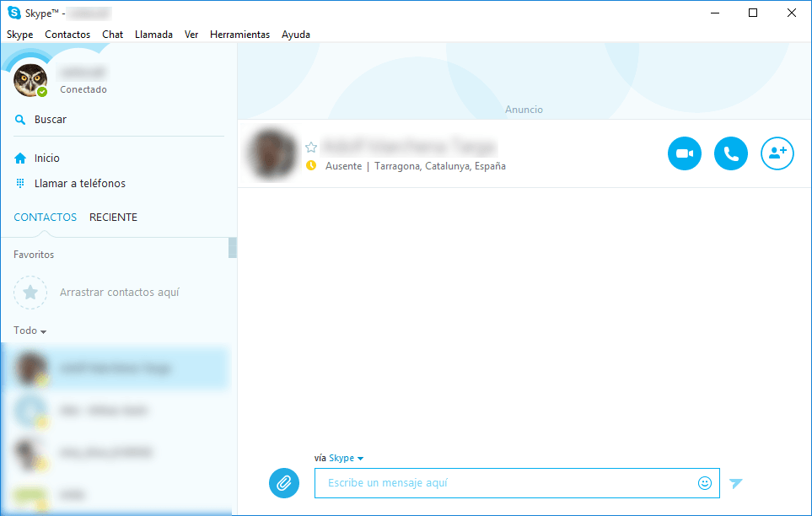Mark contact as favorite with star icon
The image size is (812, 516).
point(310,148)
